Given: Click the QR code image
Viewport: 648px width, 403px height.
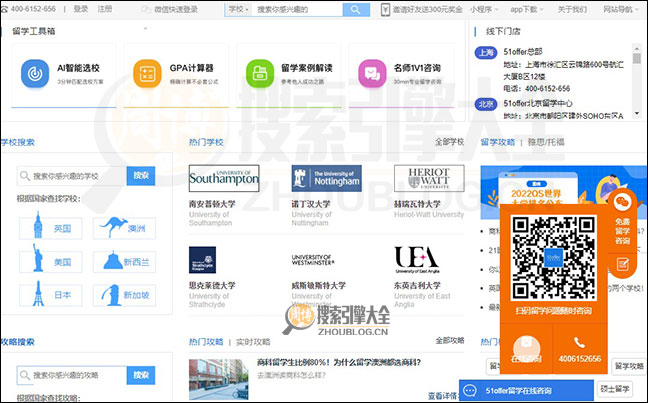Looking at the screenshot, I should click(x=554, y=258).
